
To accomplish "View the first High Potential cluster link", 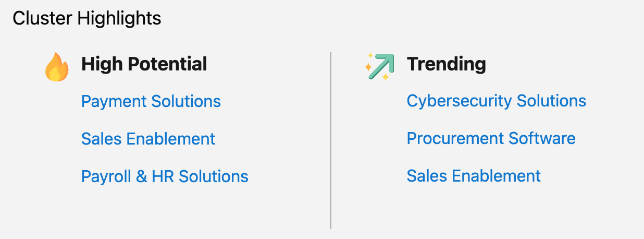I will pos(151,101).
